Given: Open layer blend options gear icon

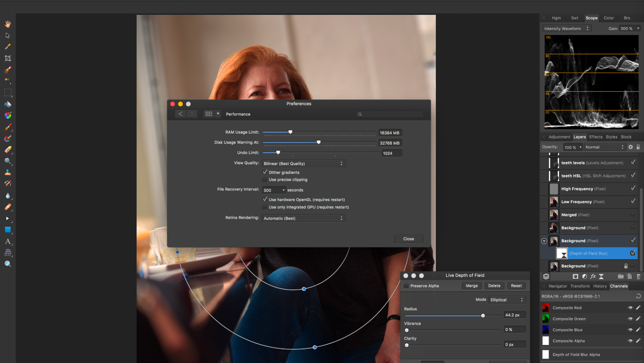Looking at the screenshot, I should pos(630,147).
